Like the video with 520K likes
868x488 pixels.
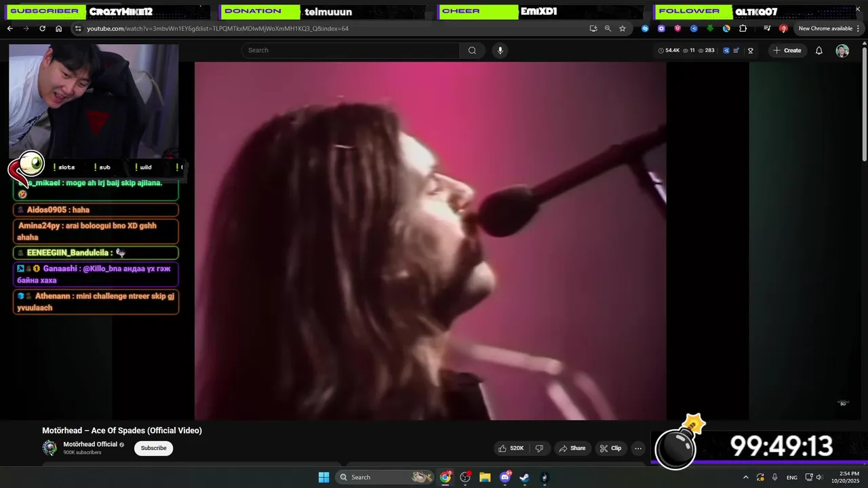[x=511, y=448]
